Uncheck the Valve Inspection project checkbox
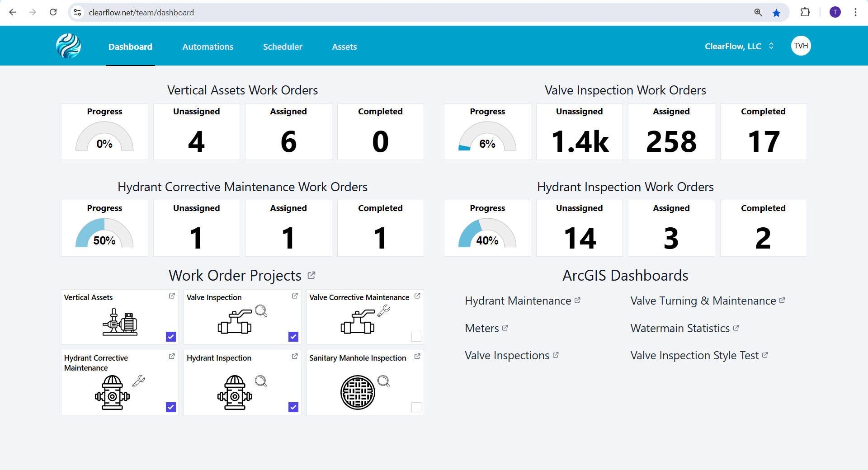This screenshot has width=868, height=470. 293,337
